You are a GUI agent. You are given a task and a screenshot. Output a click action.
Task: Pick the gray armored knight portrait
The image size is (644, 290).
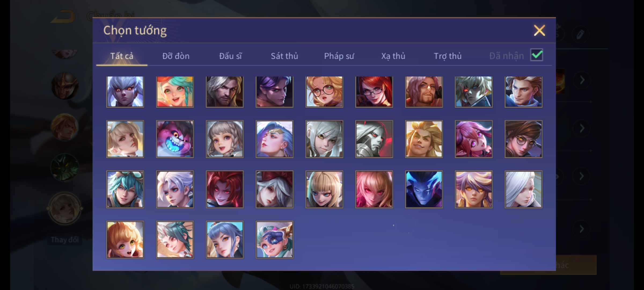pyautogui.click(x=374, y=139)
